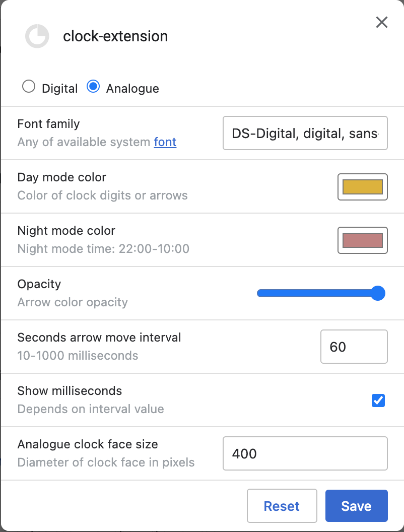Select the Digital clock mode radio button

pos(29,87)
